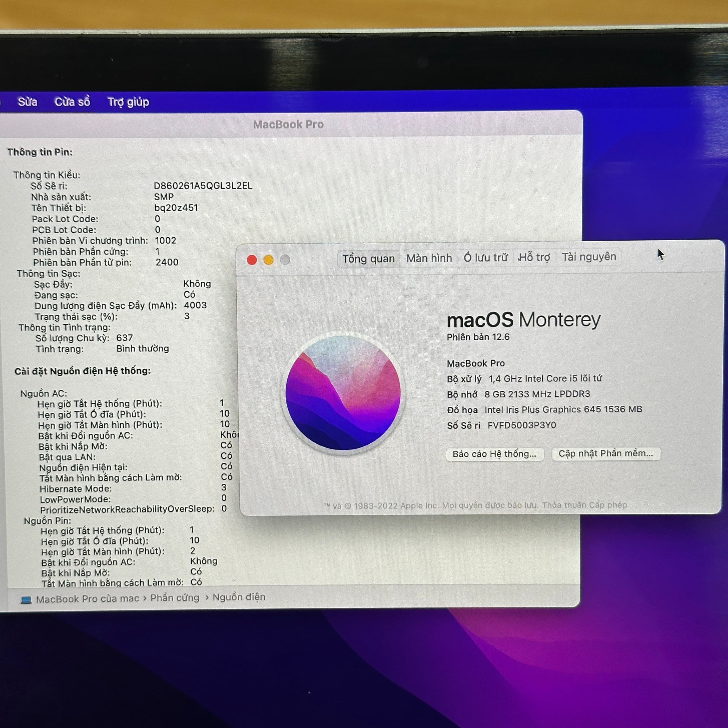Select the Tổng quan tab

coord(368,259)
